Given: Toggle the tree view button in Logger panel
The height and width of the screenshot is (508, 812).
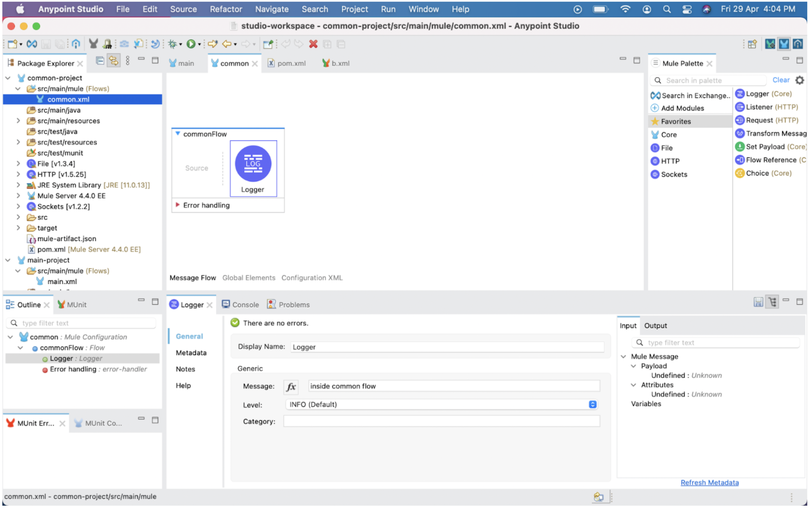Looking at the screenshot, I should pyautogui.click(x=772, y=302).
